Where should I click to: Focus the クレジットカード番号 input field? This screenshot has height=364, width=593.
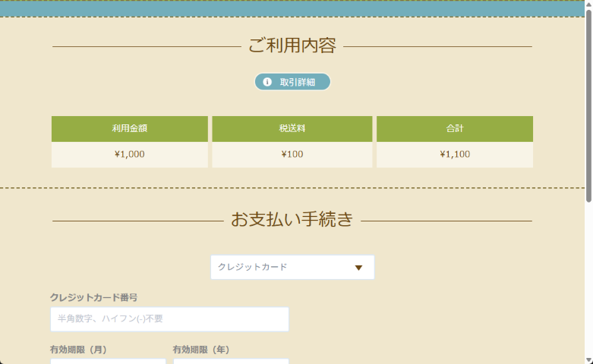coord(169,319)
